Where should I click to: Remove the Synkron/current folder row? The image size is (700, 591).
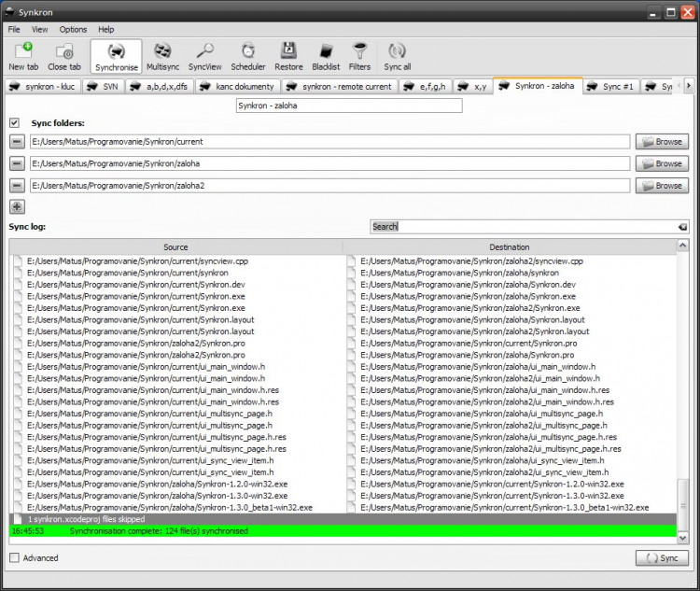(x=17, y=142)
